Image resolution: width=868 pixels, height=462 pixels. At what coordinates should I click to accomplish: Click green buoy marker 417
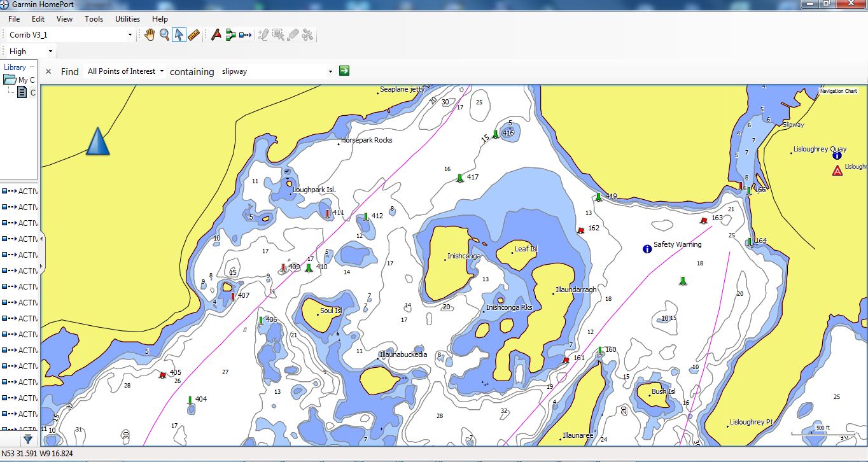tap(459, 178)
